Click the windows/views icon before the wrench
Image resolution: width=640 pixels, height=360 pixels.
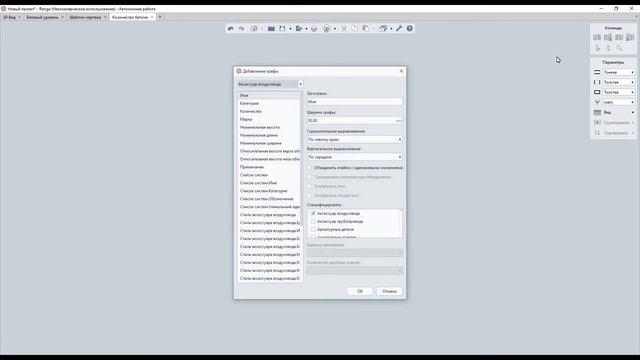tap(383, 29)
